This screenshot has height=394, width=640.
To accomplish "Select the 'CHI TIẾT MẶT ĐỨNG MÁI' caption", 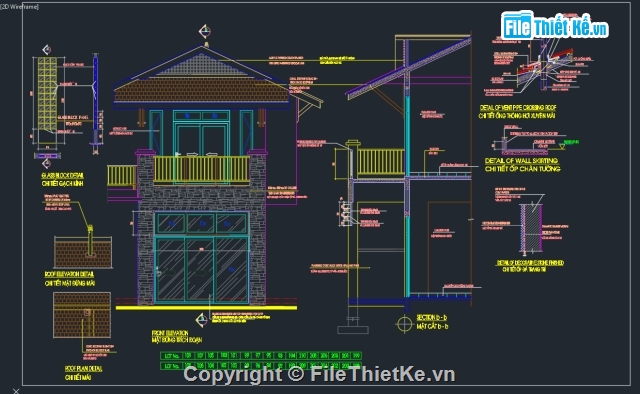I will [70, 283].
